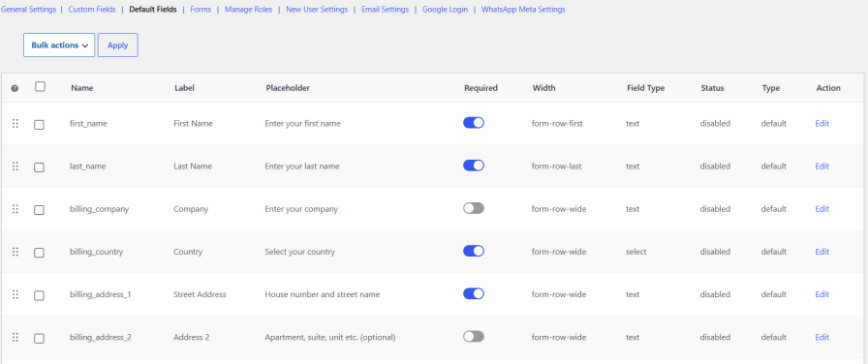Check the billing_address_2 row checkbox
The height and width of the screenshot is (364, 868).
tap(39, 338)
